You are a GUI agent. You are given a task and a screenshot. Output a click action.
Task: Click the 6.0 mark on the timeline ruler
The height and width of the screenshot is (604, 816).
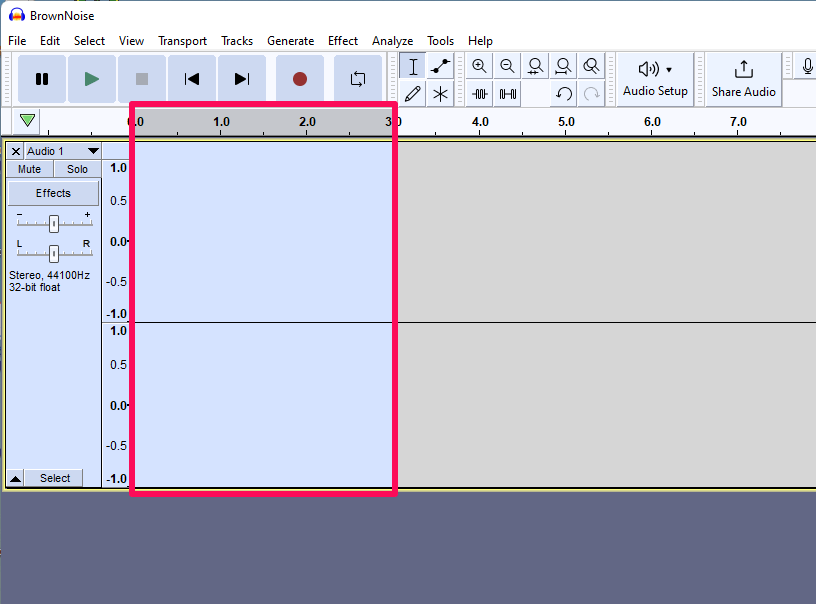652,122
